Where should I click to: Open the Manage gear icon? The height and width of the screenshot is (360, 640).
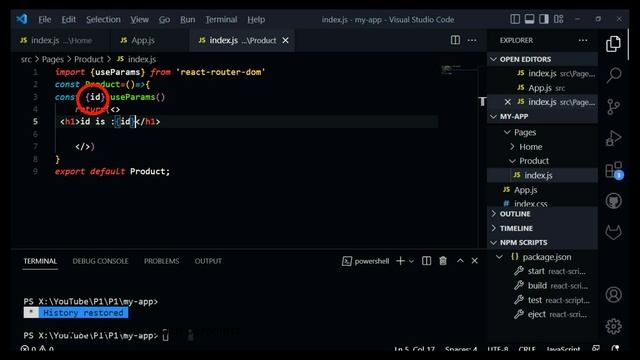click(x=613, y=326)
